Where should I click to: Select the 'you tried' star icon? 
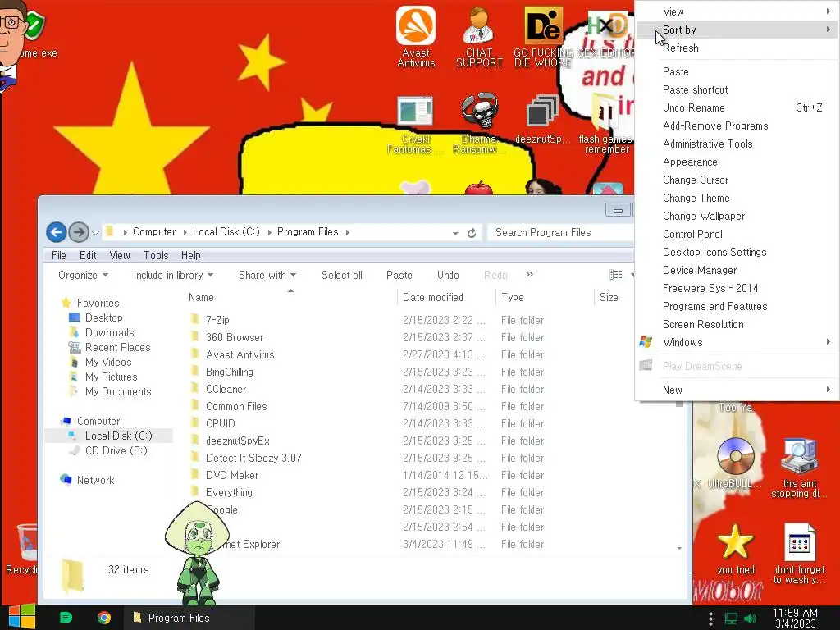click(735, 549)
